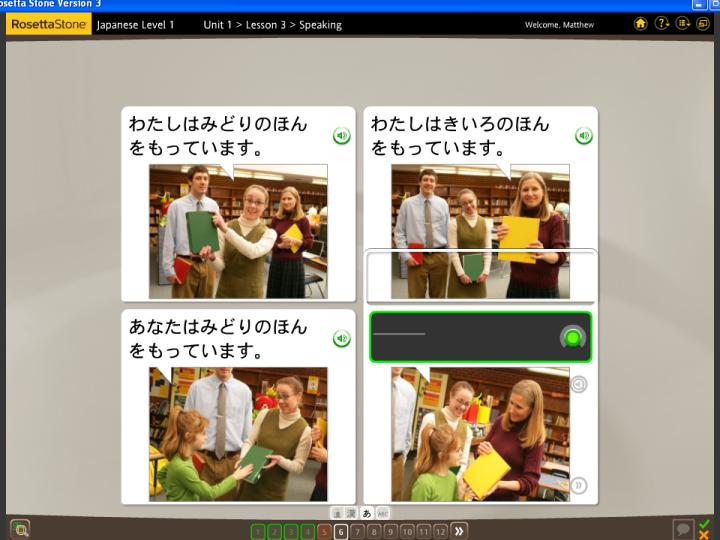The width and height of the screenshot is (720, 540).
Task: Play audio for top-left green book sentence
Action: click(341, 136)
